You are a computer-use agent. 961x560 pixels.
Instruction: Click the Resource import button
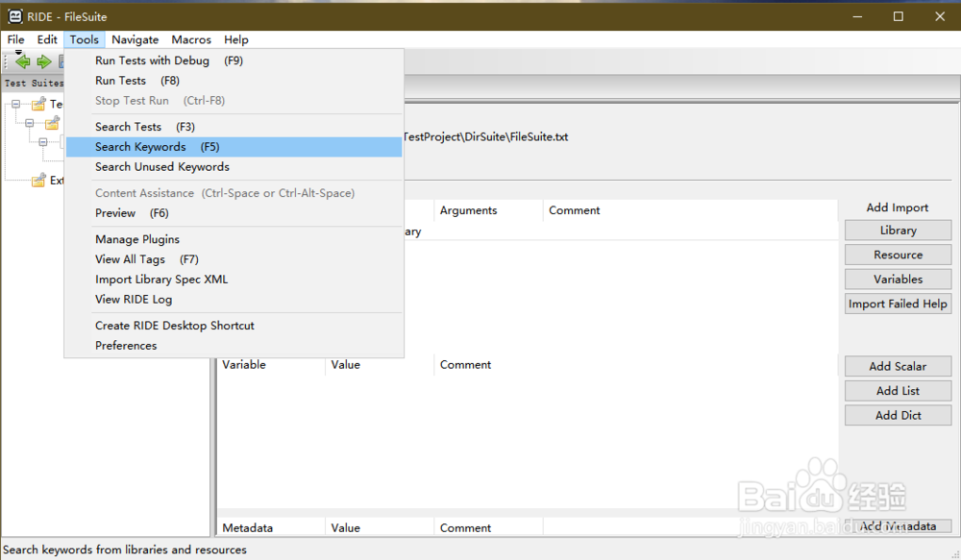coord(898,255)
